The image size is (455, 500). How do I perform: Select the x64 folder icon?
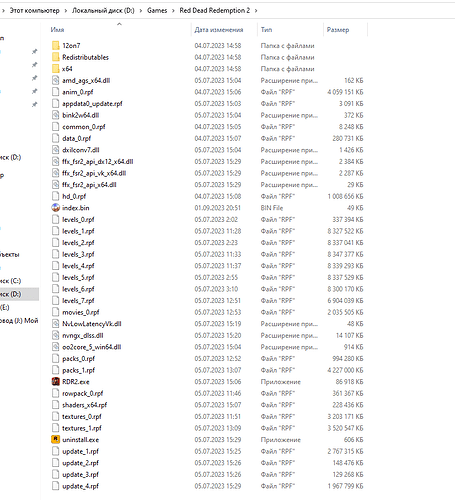click(x=55, y=69)
